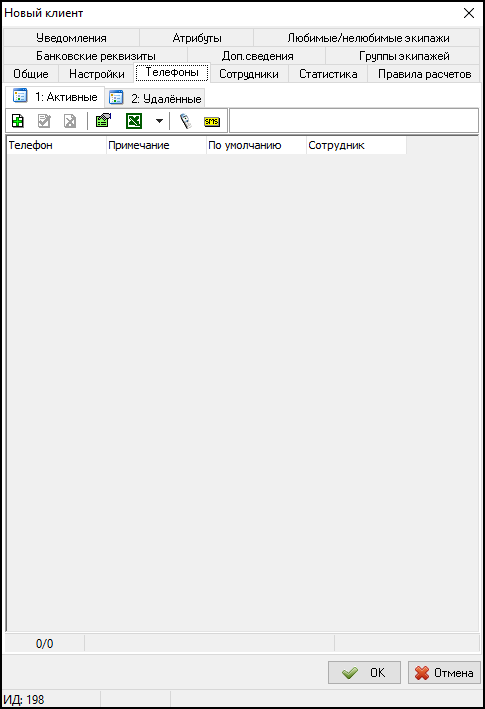485x709 pixels.
Task: Switch to the 2: Удалённые tab
Action: click(155, 98)
